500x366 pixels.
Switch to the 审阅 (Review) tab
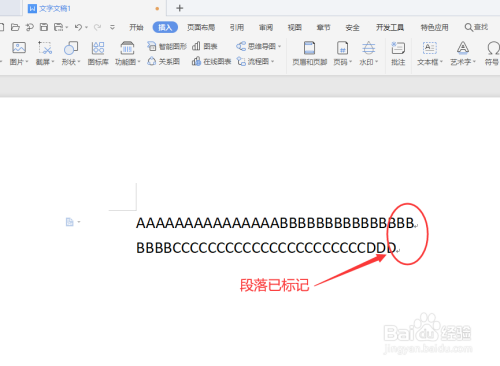[266, 27]
